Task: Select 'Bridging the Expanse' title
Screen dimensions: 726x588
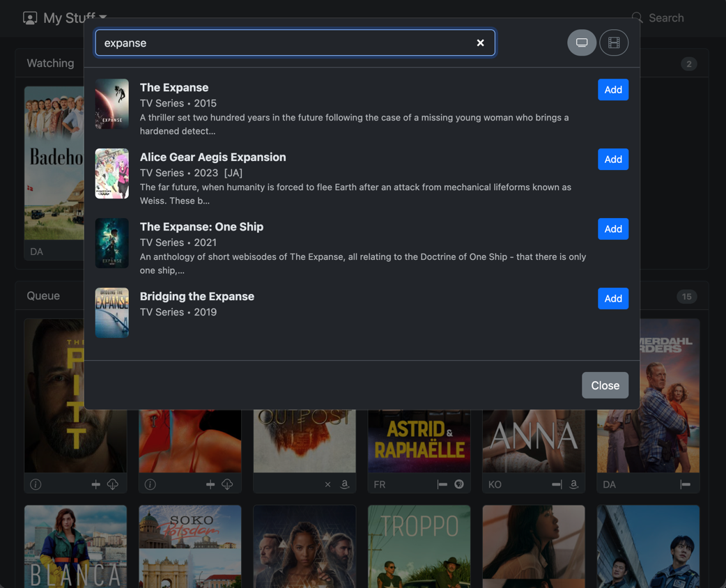Action: [196, 296]
